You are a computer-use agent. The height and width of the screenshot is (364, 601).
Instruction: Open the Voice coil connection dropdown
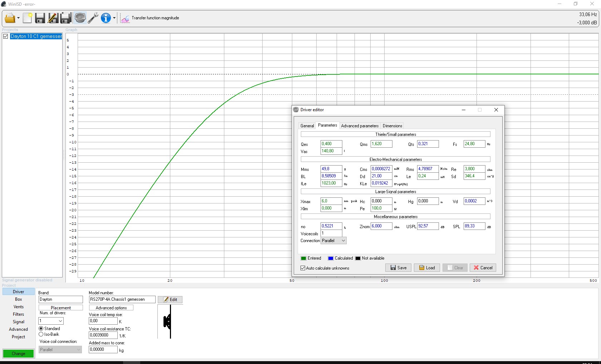(x=60, y=350)
